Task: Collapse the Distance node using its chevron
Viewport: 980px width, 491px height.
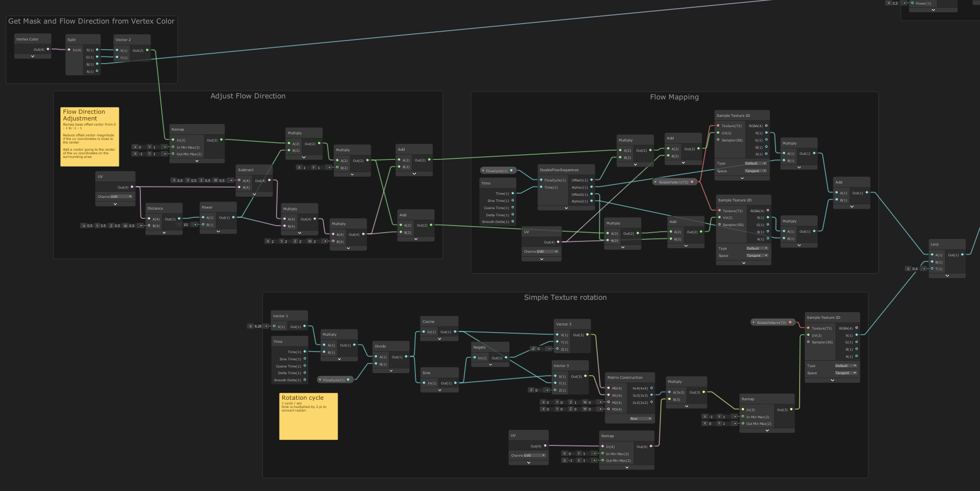Action: click(164, 233)
